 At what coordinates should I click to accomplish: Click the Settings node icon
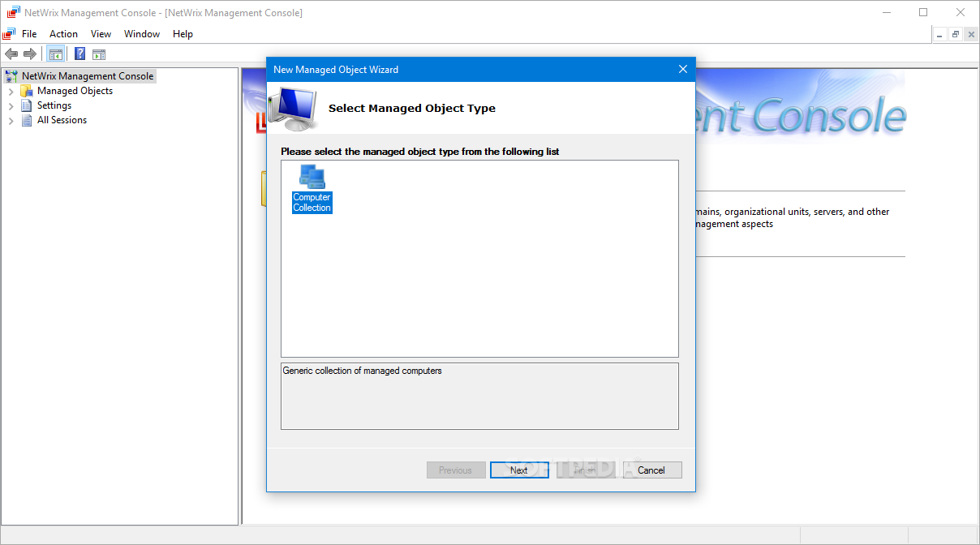(x=27, y=105)
